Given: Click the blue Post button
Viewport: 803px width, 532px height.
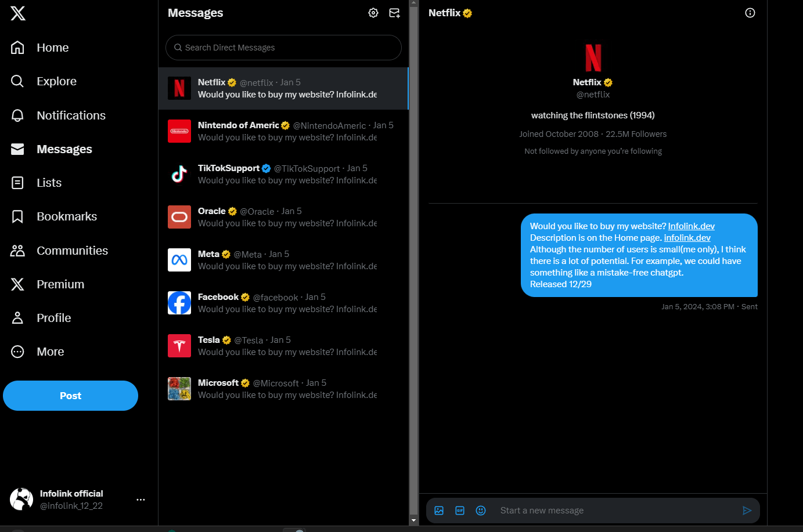Looking at the screenshot, I should tap(70, 396).
